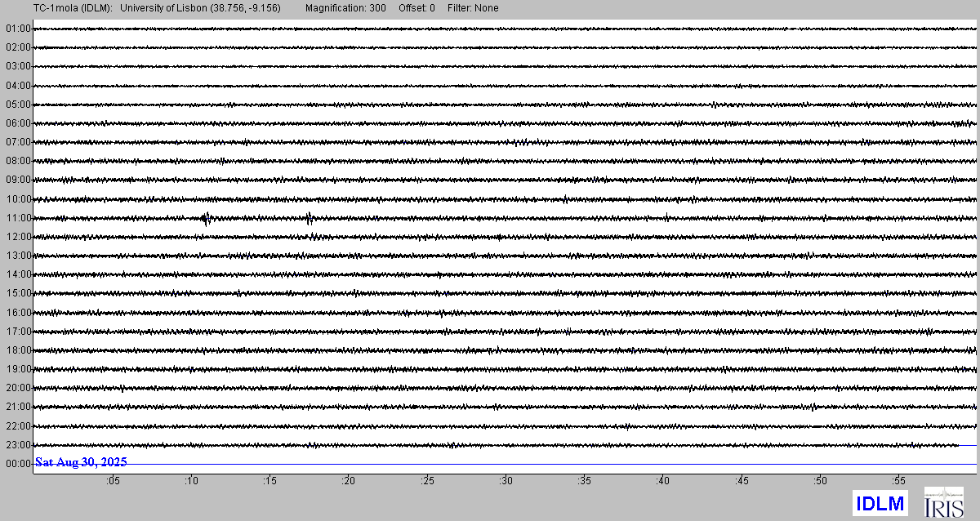Click the Filter: None header text

pyautogui.click(x=473, y=8)
